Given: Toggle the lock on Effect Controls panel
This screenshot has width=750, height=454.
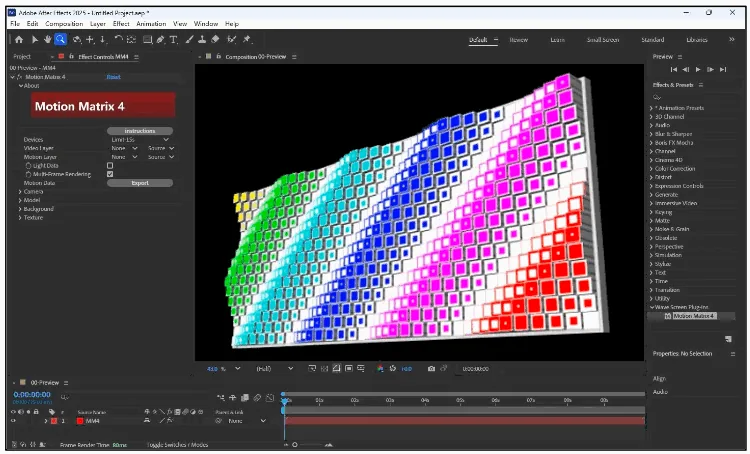Looking at the screenshot, I should (71, 56).
